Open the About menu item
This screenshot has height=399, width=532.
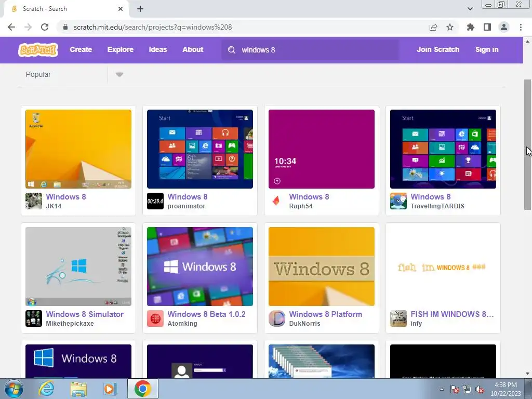click(193, 49)
